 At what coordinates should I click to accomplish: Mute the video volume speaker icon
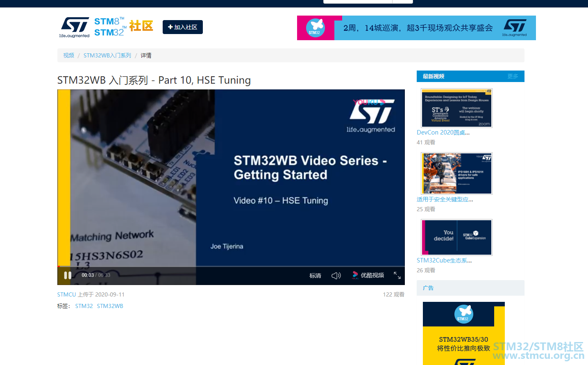click(x=336, y=276)
